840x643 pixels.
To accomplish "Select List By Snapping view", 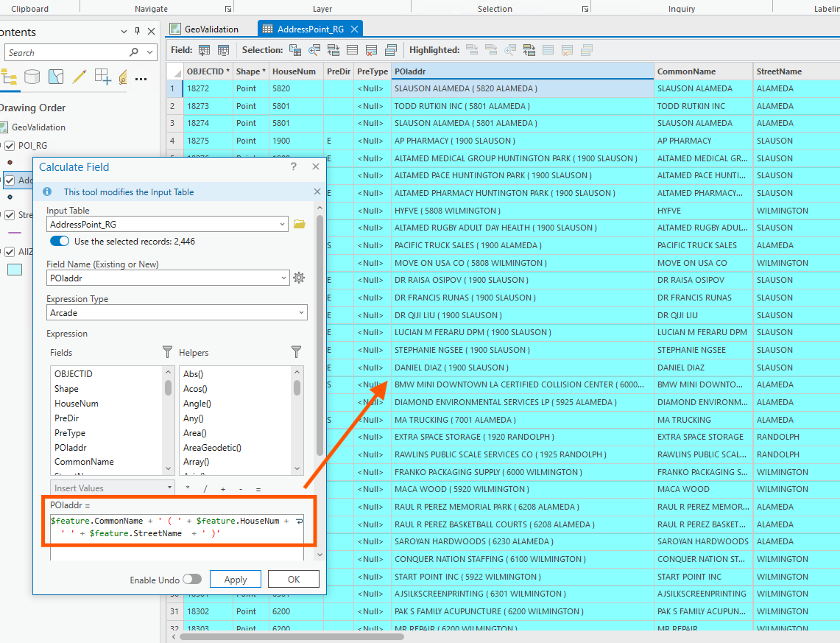I will [x=103, y=77].
